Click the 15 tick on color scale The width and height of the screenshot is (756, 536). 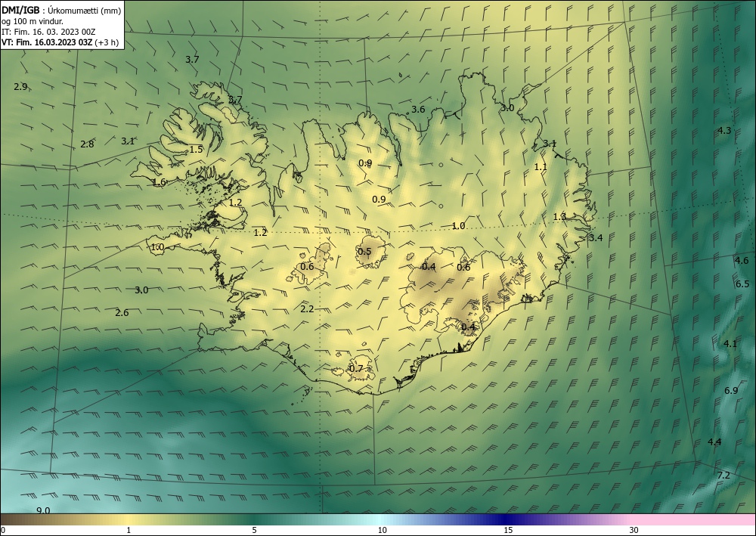coord(508,530)
